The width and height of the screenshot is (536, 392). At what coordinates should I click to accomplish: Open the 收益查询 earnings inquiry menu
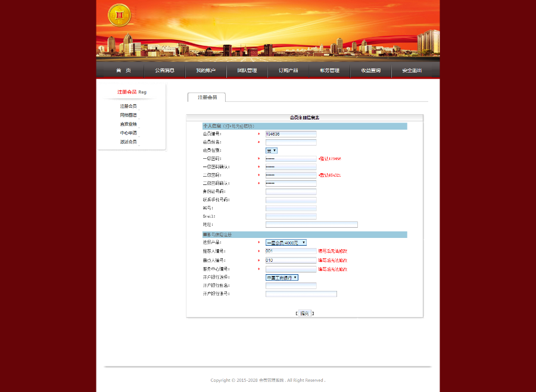[370, 70]
